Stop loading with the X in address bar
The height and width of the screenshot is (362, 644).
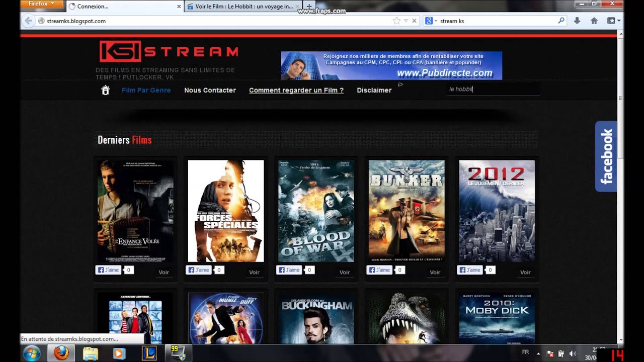[x=414, y=21]
